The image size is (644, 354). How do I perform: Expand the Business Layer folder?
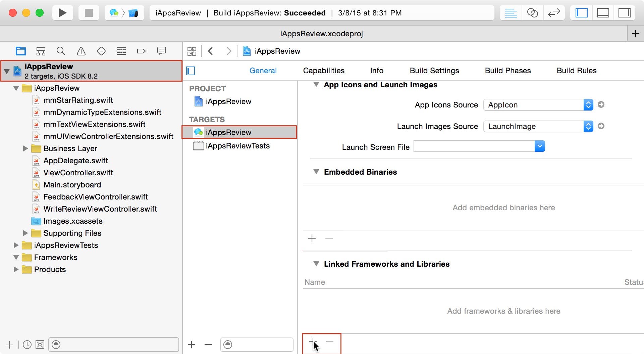tap(25, 148)
